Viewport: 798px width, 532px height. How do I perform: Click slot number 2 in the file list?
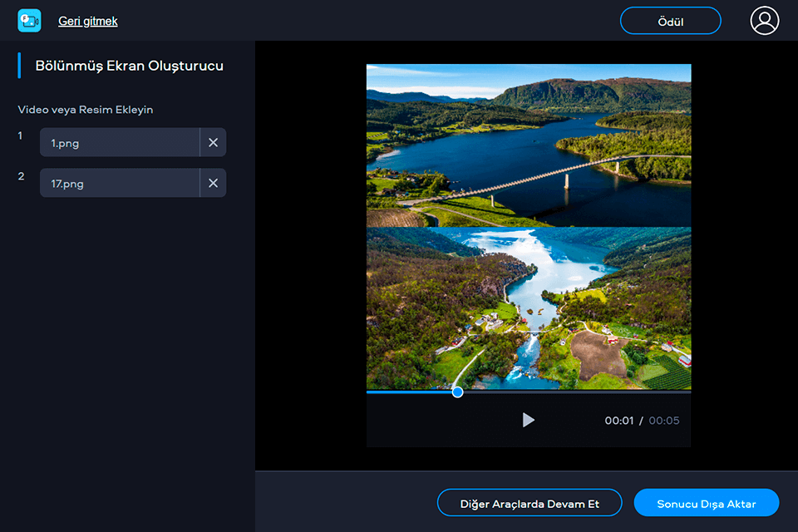[x=21, y=176]
